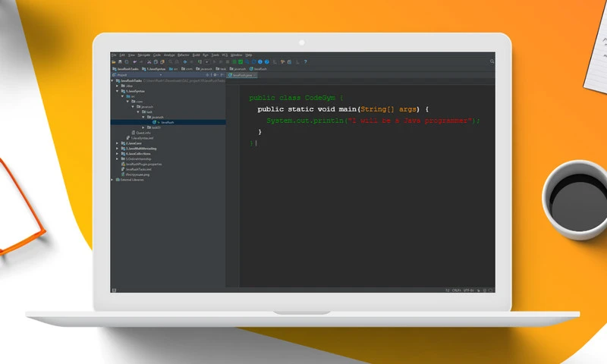Click the Cut scissors icon

coord(149,61)
